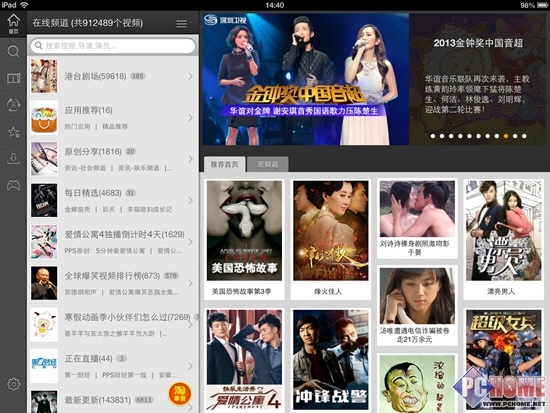Select the last banner pagination dot

[x=524, y=136]
